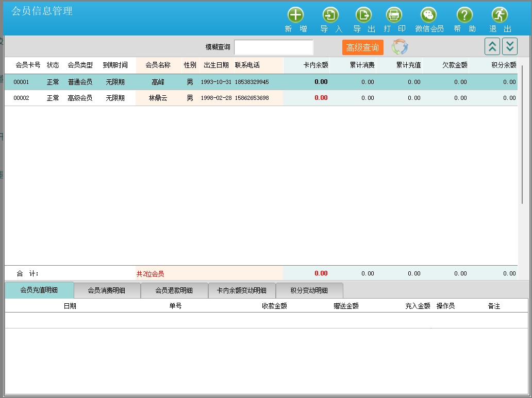Open the 卡内余额变动明细 tab

(242, 290)
